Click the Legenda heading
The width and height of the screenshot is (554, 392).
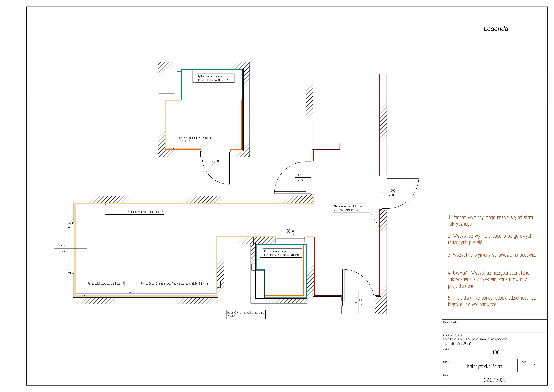pos(496,29)
